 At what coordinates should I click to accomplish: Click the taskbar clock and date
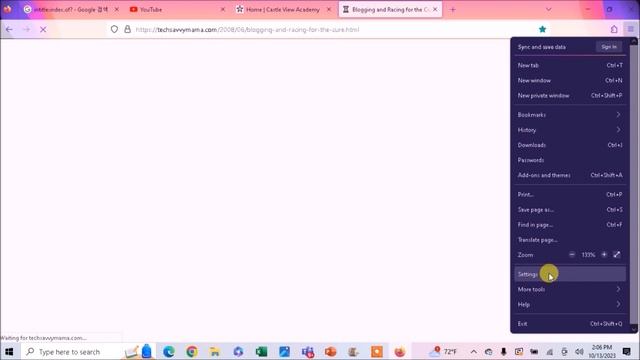click(x=602, y=351)
